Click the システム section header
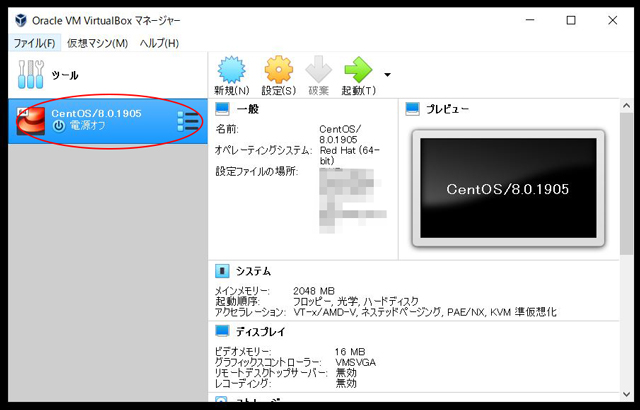 (253, 271)
